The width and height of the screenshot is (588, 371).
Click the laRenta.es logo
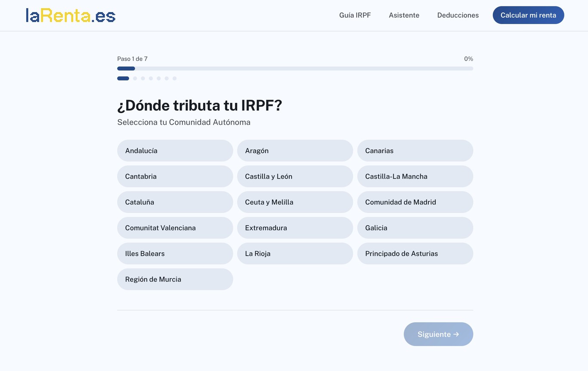[x=71, y=15]
